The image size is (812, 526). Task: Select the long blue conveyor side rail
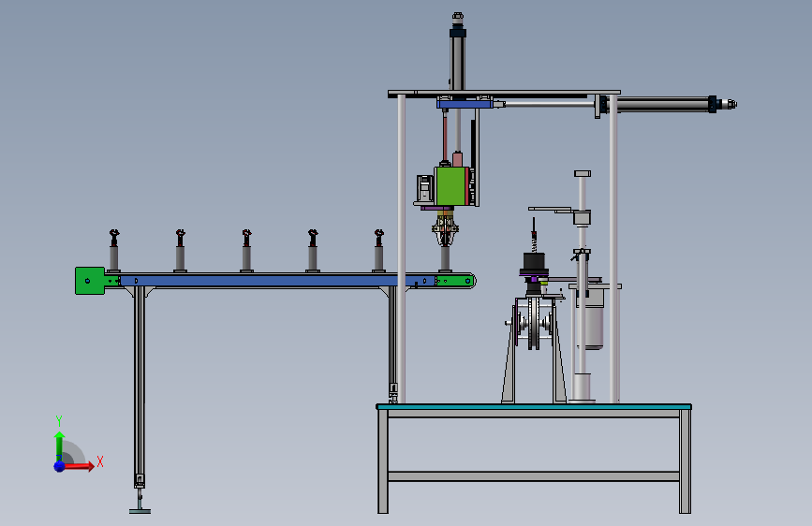pyautogui.click(x=277, y=281)
